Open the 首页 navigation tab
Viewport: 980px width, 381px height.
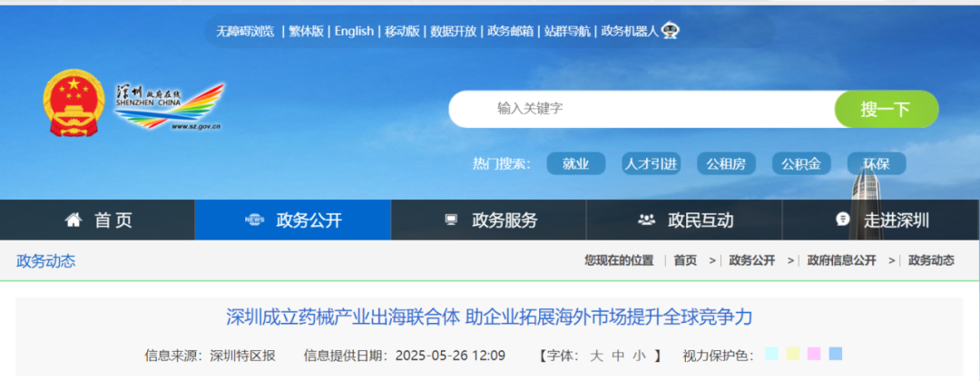tap(97, 220)
